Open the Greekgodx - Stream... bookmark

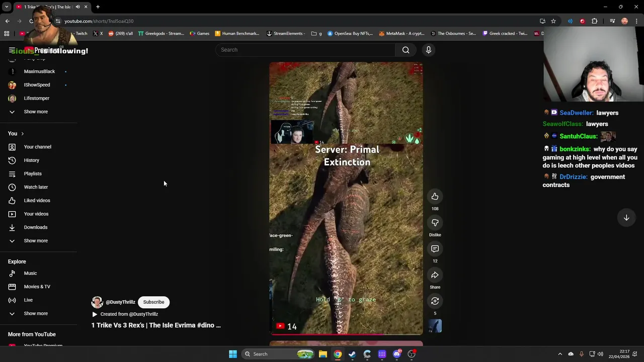(161, 34)
